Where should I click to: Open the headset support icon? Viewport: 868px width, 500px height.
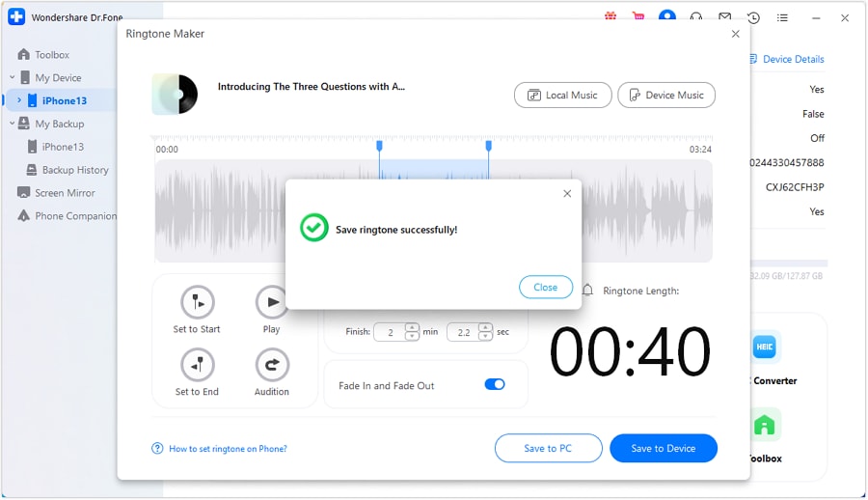click(x=695, y=17)
